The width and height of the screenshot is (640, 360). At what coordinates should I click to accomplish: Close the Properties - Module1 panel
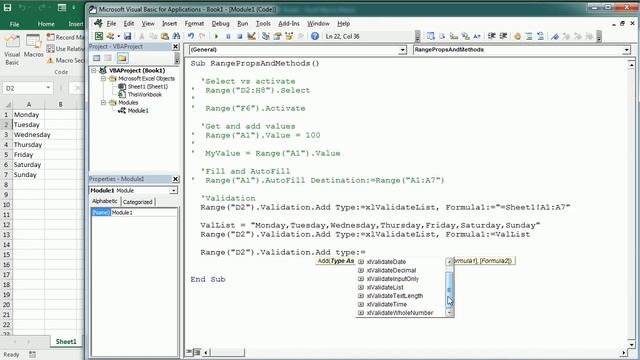(x=176, y=179)
